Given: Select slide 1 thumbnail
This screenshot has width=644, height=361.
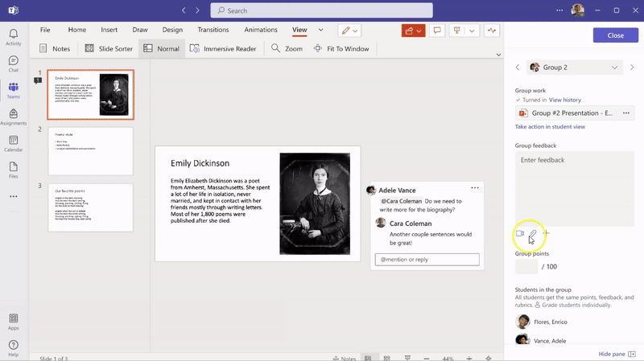Looking at the screenshot, I should [91, 95].
